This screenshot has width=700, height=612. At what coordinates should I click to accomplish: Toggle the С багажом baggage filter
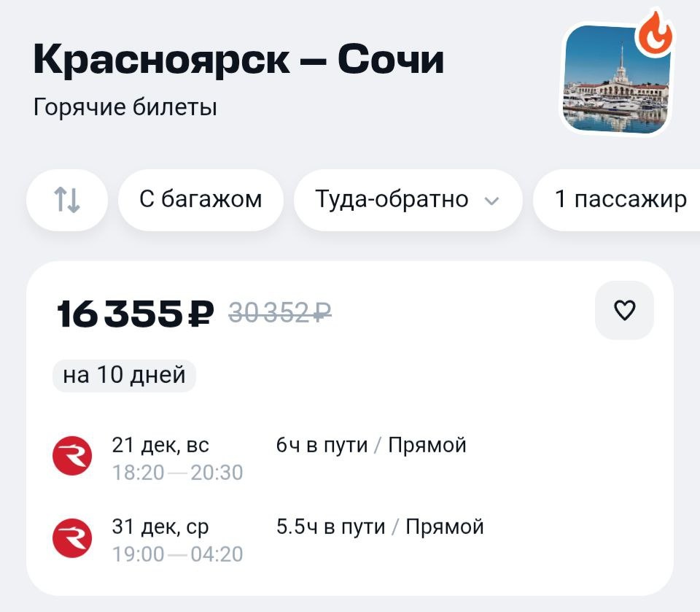click(201, 200)
